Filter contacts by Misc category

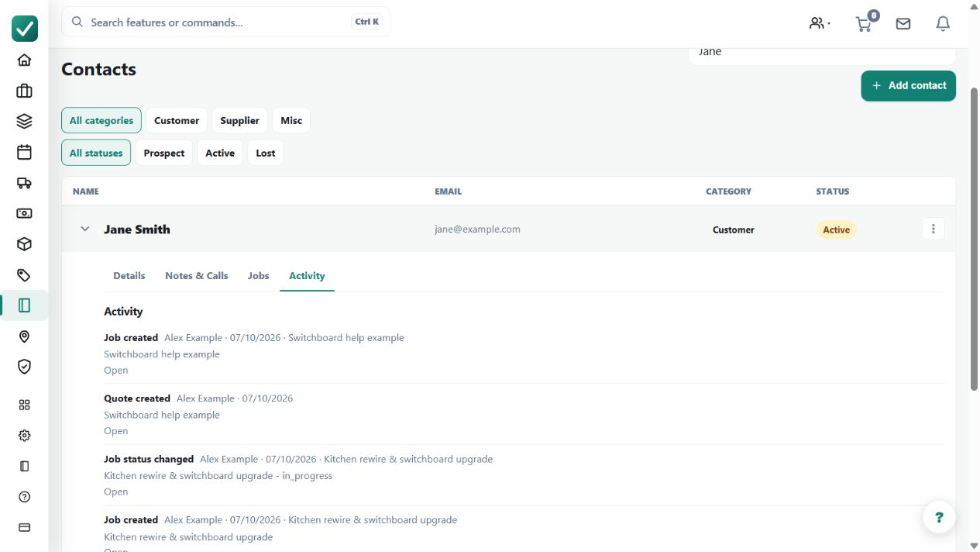[291, 120]
